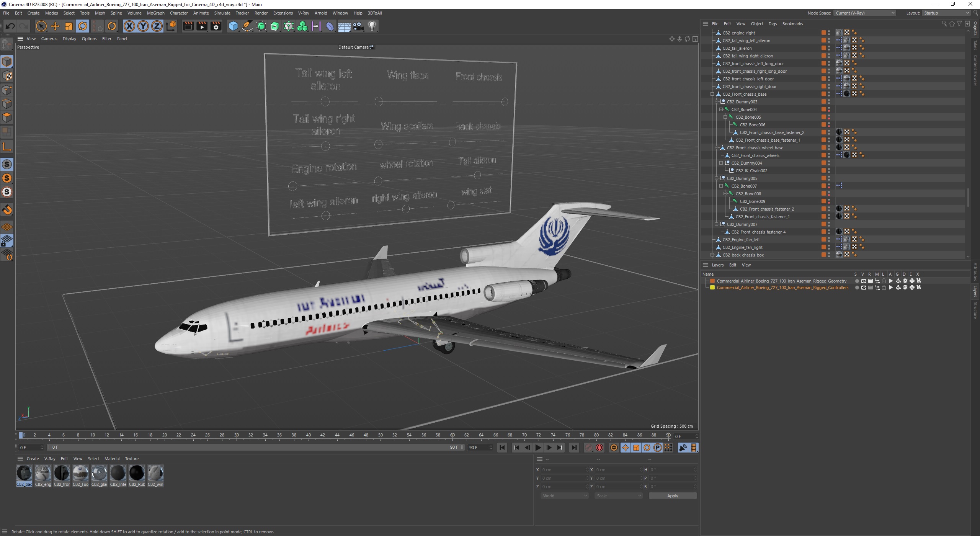Toggle Z axis lock
The height and width of the screenshot is (536, 980).
tap(157, 26)
